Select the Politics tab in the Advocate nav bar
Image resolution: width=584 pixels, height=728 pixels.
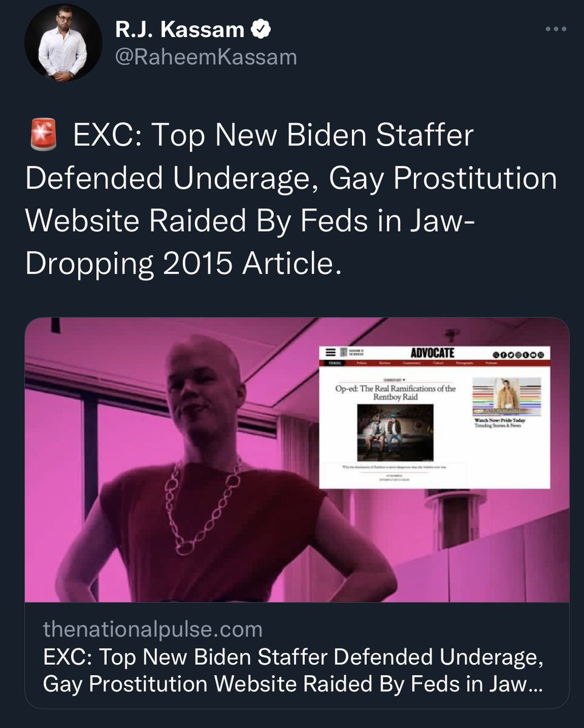point(361,363)
